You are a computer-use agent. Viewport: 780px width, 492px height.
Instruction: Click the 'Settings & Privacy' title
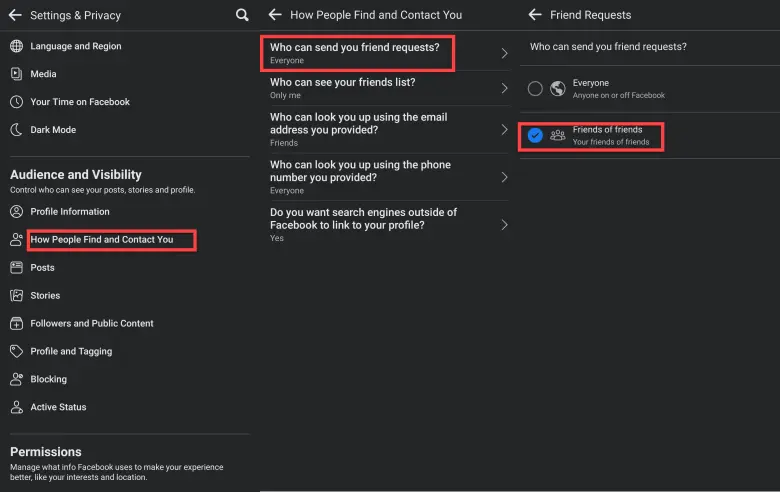pyautogui.click(x=76, y=15)
